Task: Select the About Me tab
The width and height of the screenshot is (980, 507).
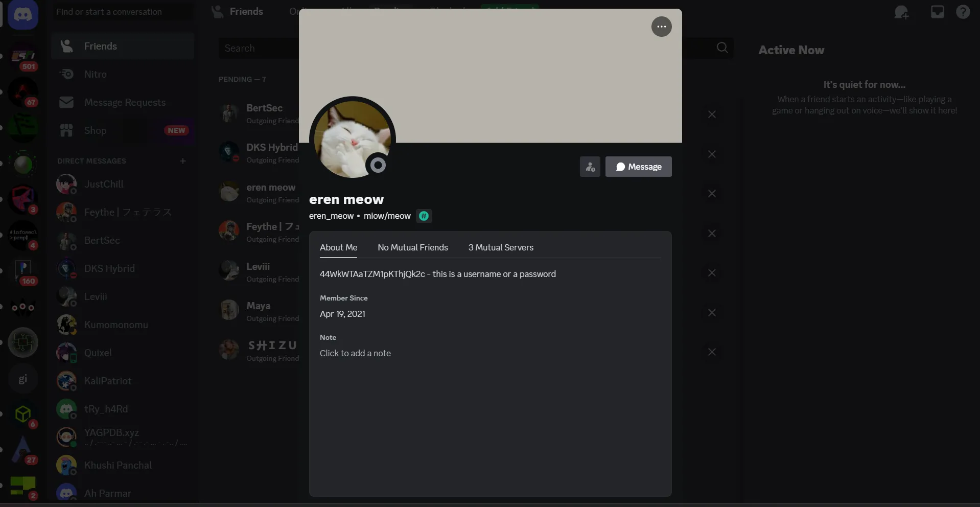Action: pos(338,247)
